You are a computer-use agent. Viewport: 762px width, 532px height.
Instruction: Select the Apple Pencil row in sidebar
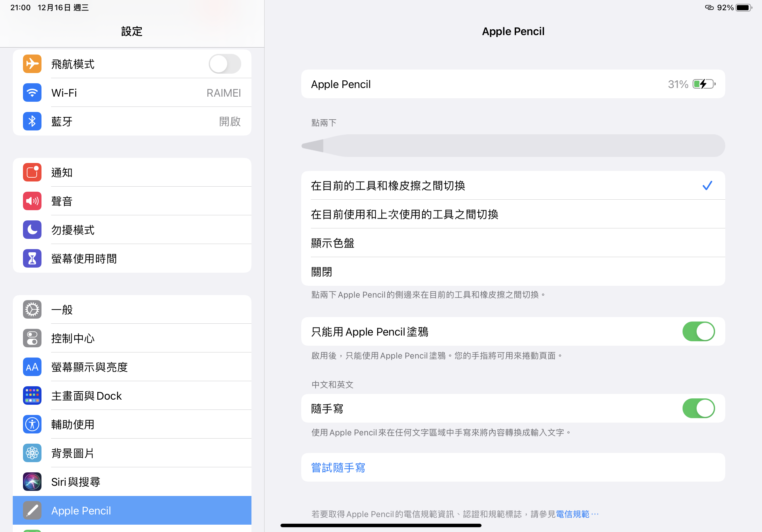coord(132,510)
